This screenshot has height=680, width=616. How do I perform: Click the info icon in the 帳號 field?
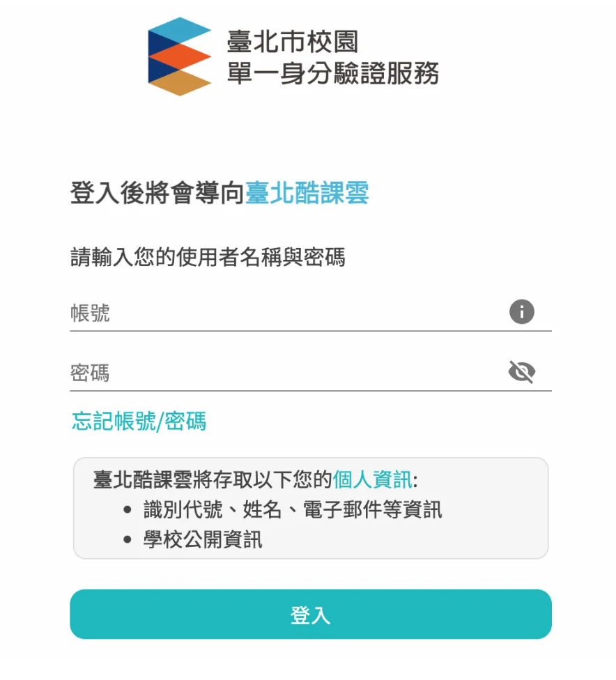521,311
